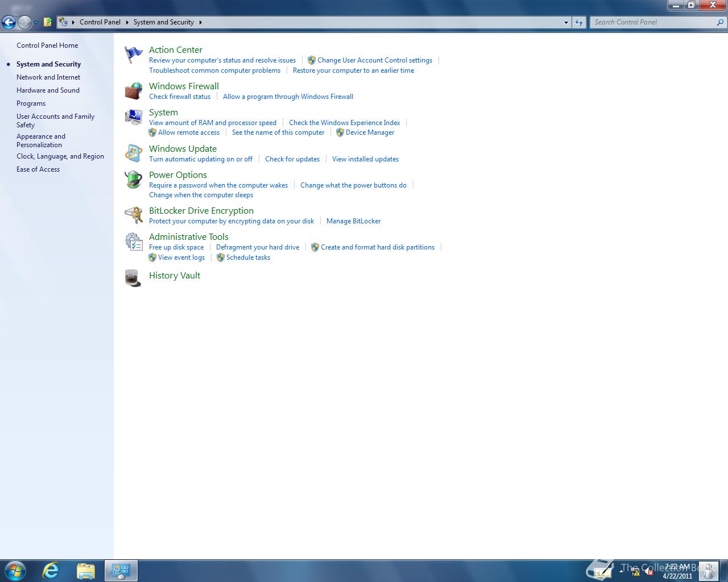Click Defragment your hard drive
Viewport: 728px width, 582px height.
[x=258, y=247]
